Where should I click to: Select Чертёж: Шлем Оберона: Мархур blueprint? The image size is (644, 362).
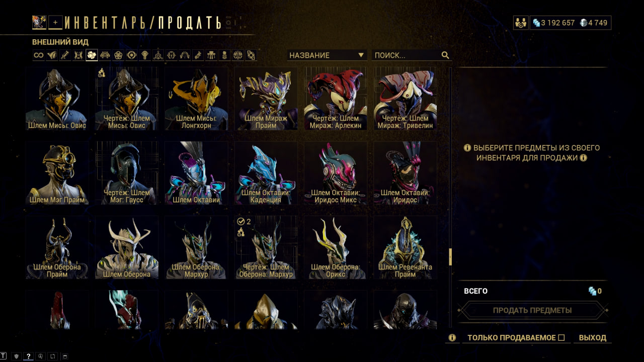[266, 247]
